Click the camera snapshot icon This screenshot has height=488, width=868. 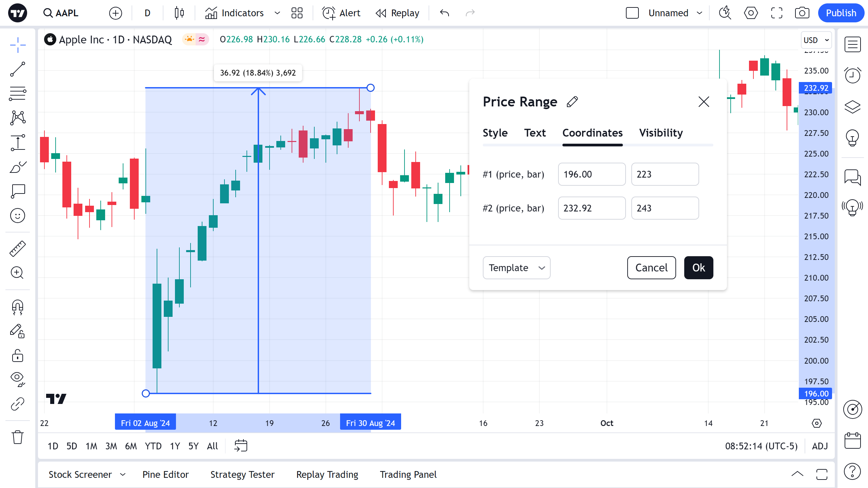click(802, 13)
